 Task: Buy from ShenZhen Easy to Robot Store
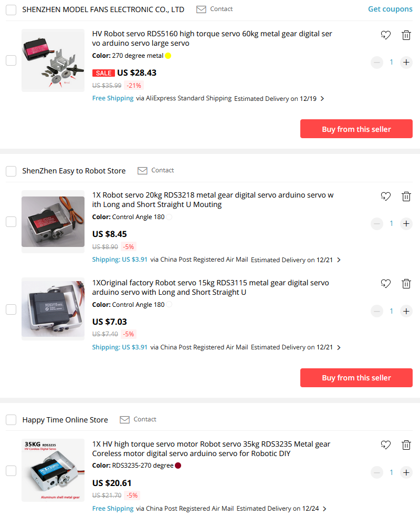(356, 378)
